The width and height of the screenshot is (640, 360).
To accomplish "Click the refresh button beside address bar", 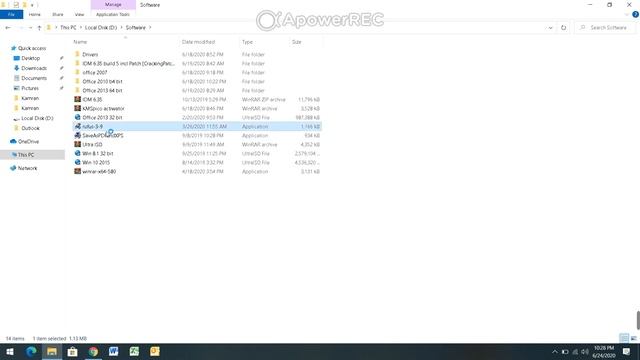I will [563, 27].
